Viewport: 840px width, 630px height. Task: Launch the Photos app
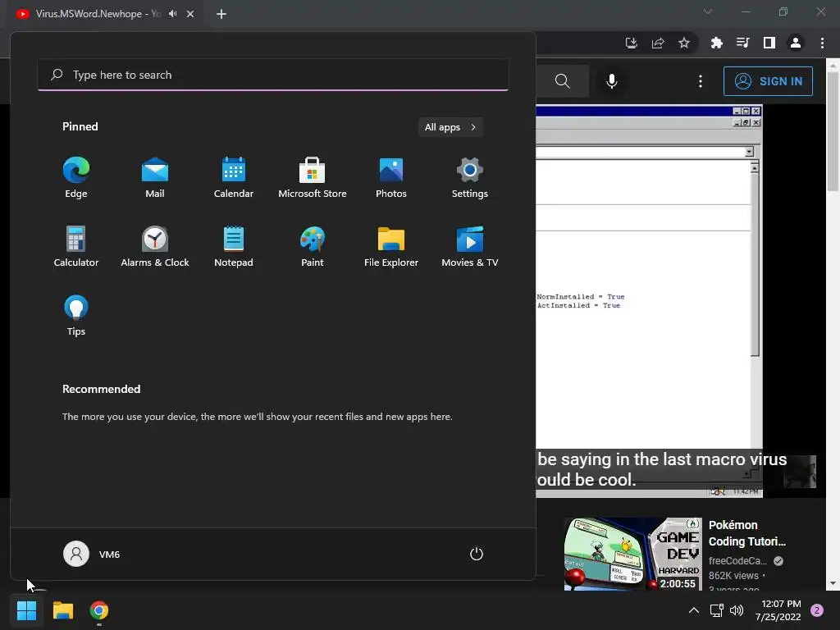(x=391, y=177)
